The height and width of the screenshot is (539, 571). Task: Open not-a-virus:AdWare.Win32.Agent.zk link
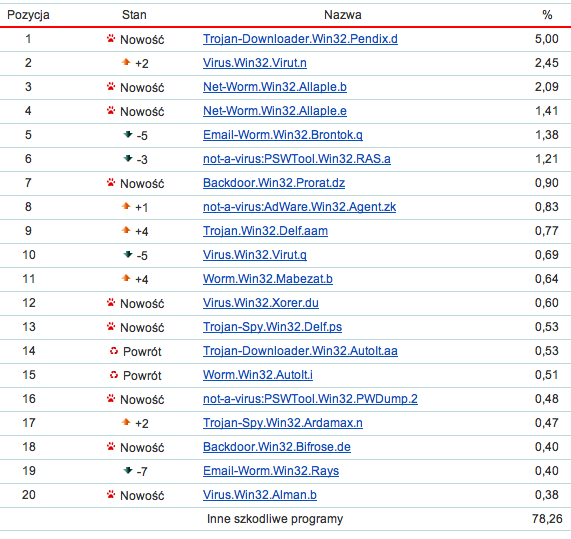coord(299,207)
